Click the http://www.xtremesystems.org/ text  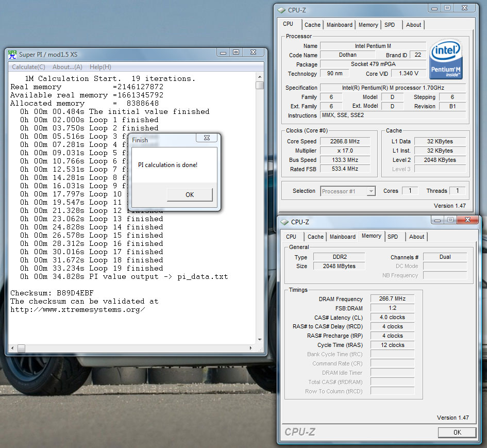pos(78,310)
